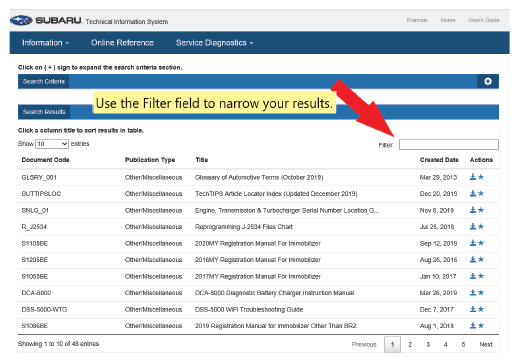
Task: Open the User's Guide link
Action: click(484, 20)
